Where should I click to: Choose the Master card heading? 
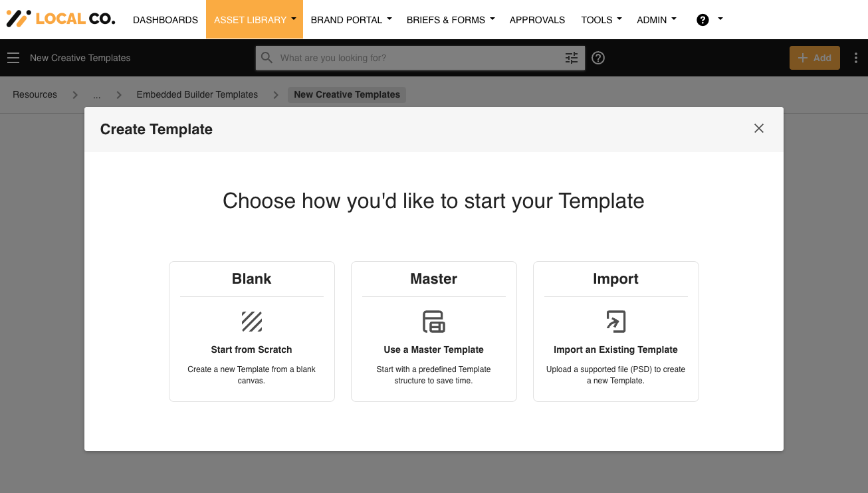pos(434,278)
